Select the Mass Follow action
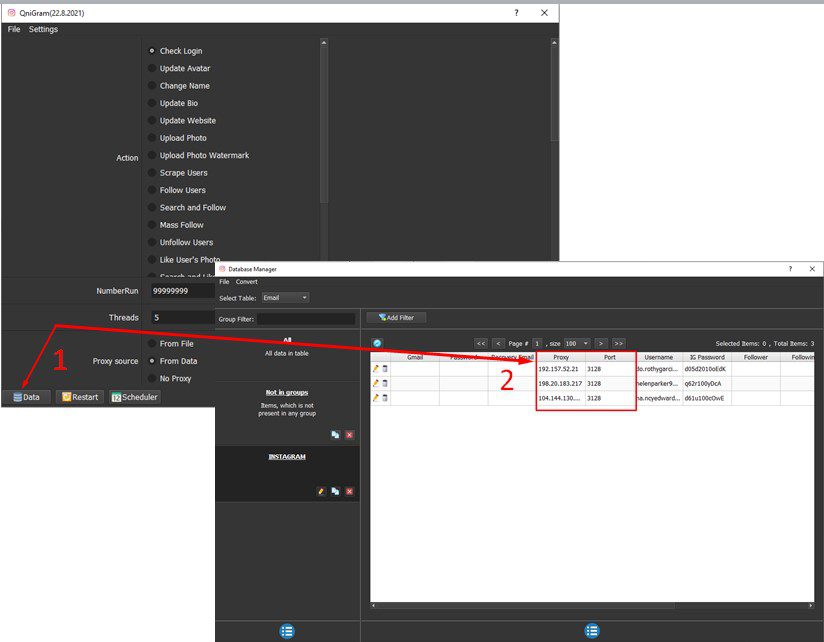 [x=176, y=224]
